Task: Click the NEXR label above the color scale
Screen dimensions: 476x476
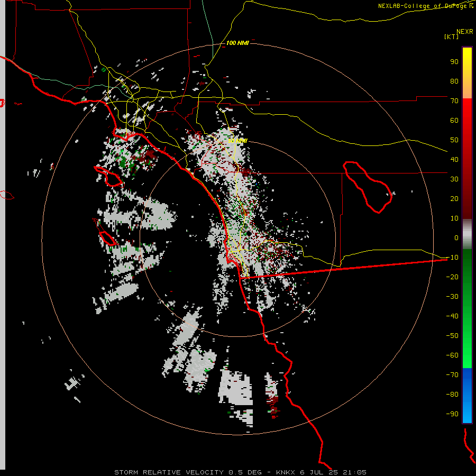Action: pyautogui.click(x=465, y=31)
